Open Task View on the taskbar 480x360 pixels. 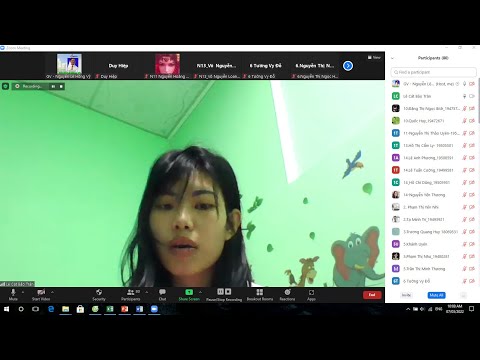pyautogui.click(x=35, y=309)
